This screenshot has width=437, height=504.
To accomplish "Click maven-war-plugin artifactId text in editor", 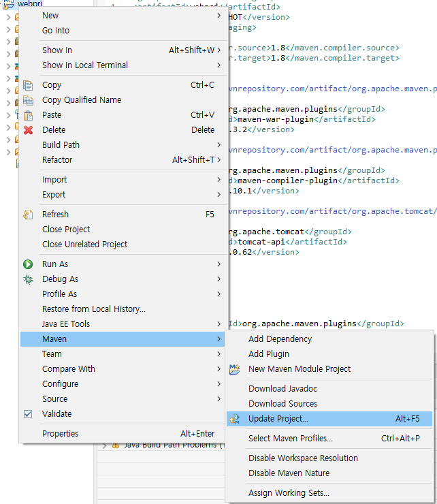I will tap(276, 120).
